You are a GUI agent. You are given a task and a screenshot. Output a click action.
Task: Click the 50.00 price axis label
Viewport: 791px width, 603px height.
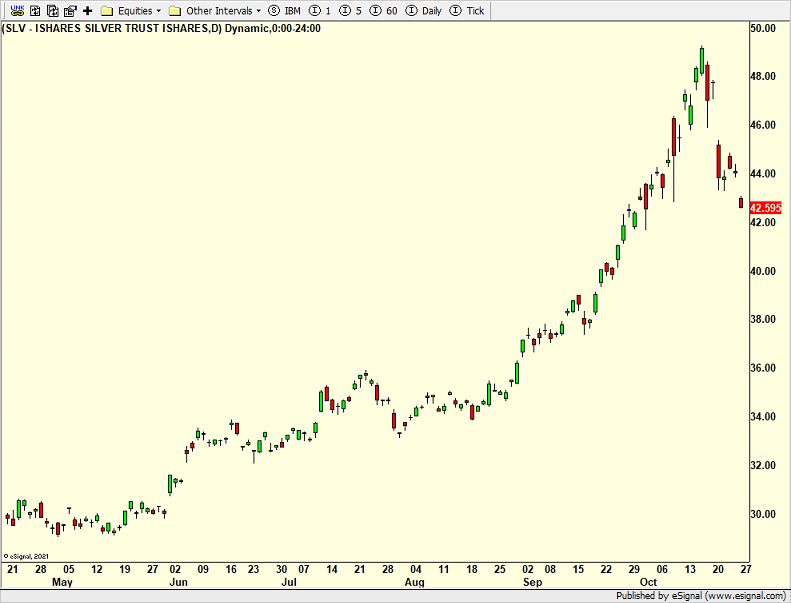pos(765,28)
